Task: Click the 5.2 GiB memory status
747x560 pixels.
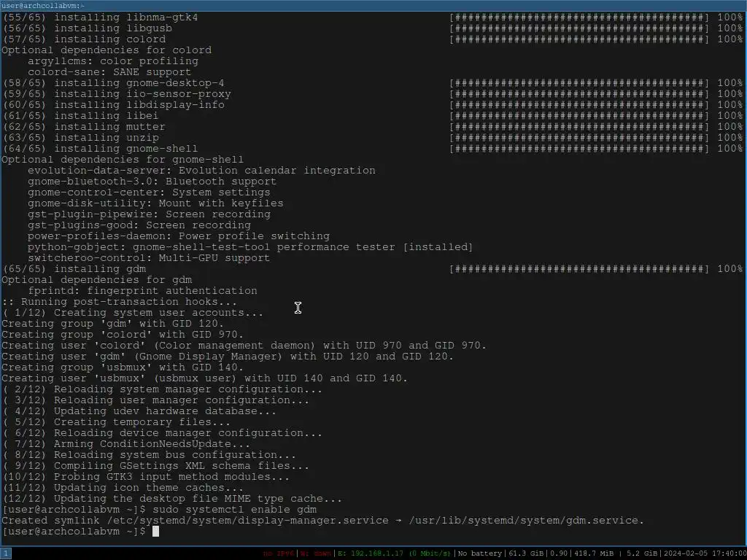Action: point(641,554)
